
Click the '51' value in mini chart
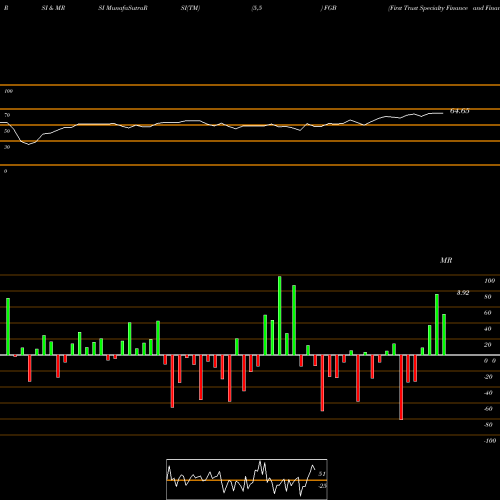(322, 474)
